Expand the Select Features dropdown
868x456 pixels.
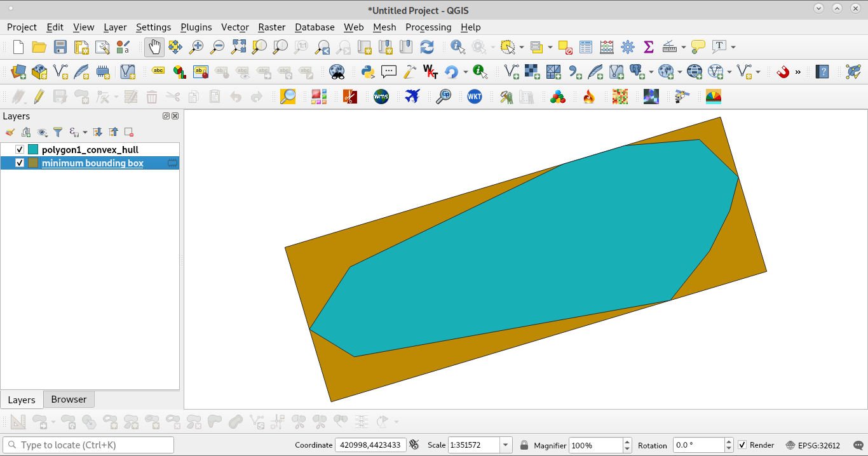coord(521,46)
